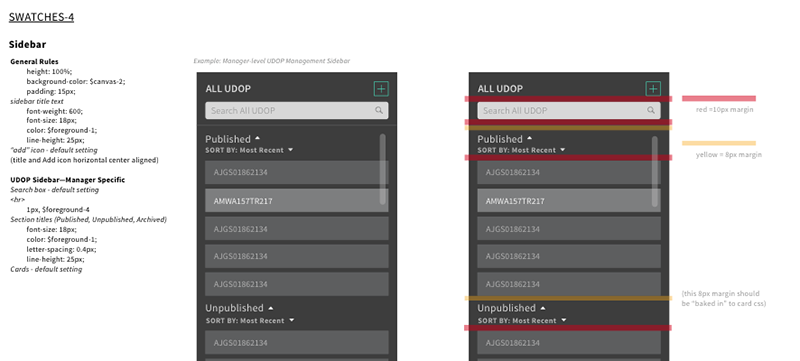Open the Unpublished 'SORT BY: Most Recent' dropdown, unannotated sidebar
The width and height of the screenshot is (800, 361).
[250, 321]
